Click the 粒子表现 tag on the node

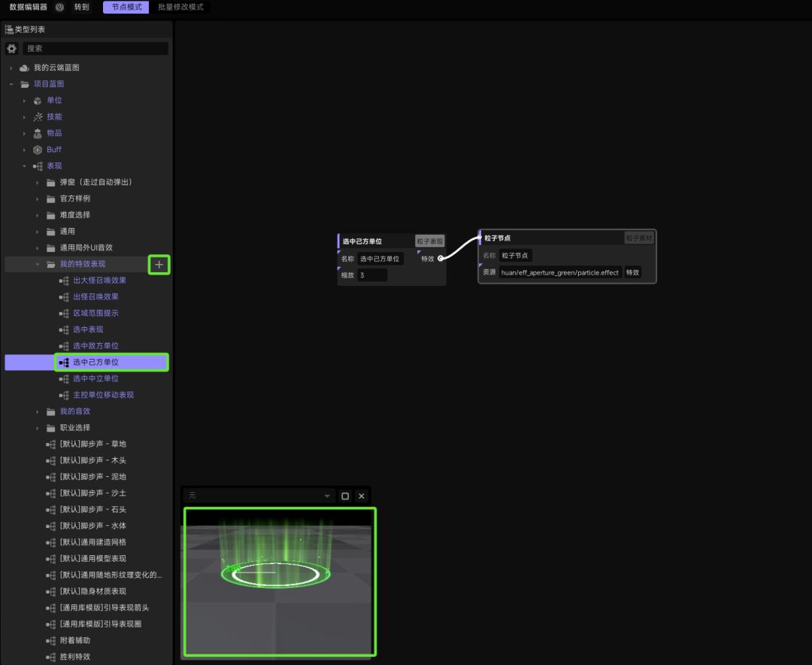(429, 241)
